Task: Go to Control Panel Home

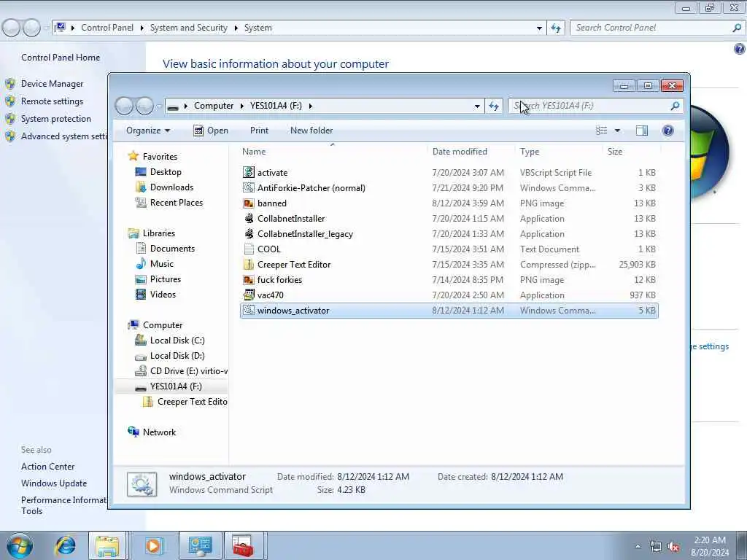Action: click(61, 58)
